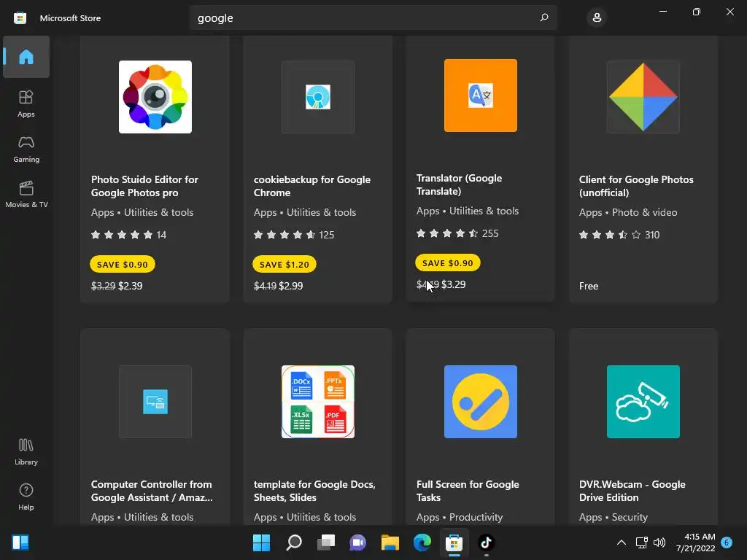Screen dimensions: 747x560
Task: Click the SAVE $1.20 badge
Action: (285, 264)
